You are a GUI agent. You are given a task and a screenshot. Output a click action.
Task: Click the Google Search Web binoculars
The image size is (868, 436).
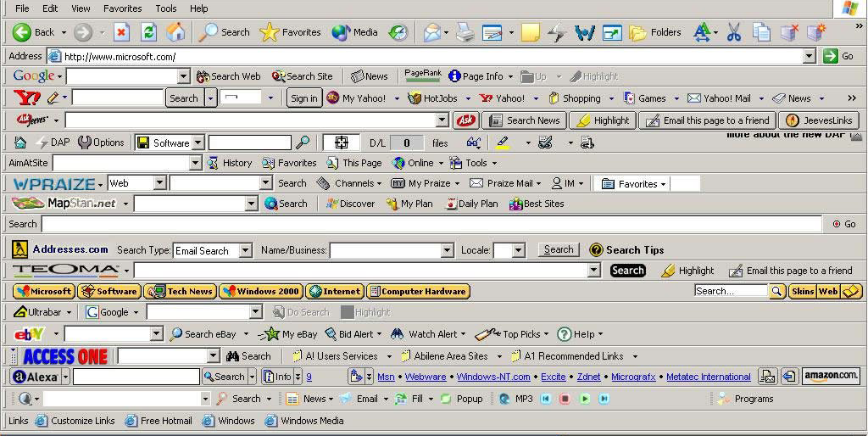pos(203,76)
